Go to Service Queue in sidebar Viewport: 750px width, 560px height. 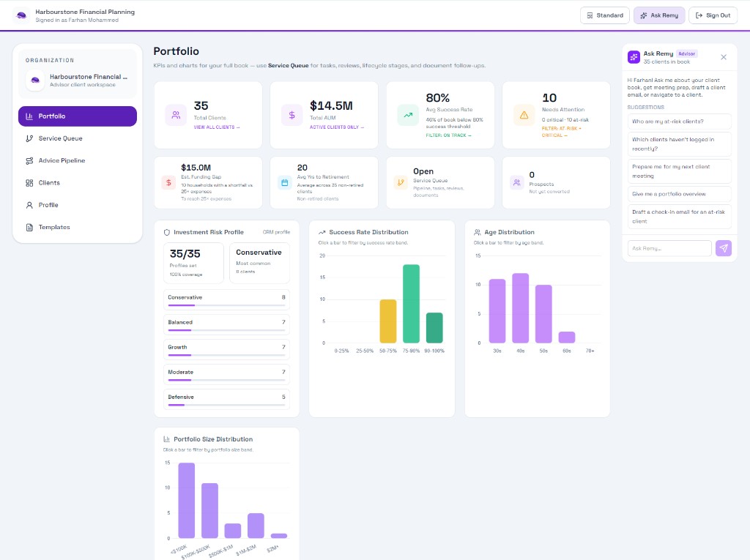(78, 138)
